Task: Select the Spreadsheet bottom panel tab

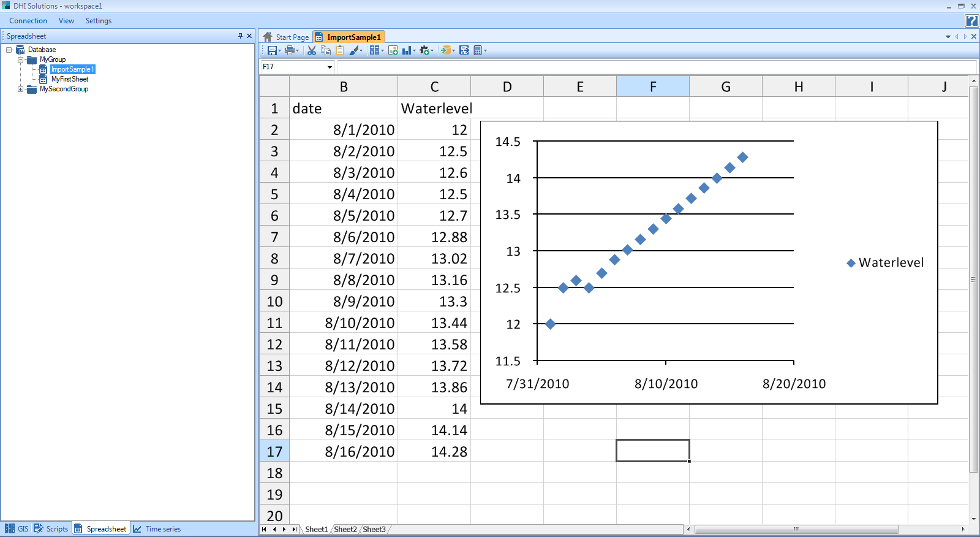Action: click(100, 528)
